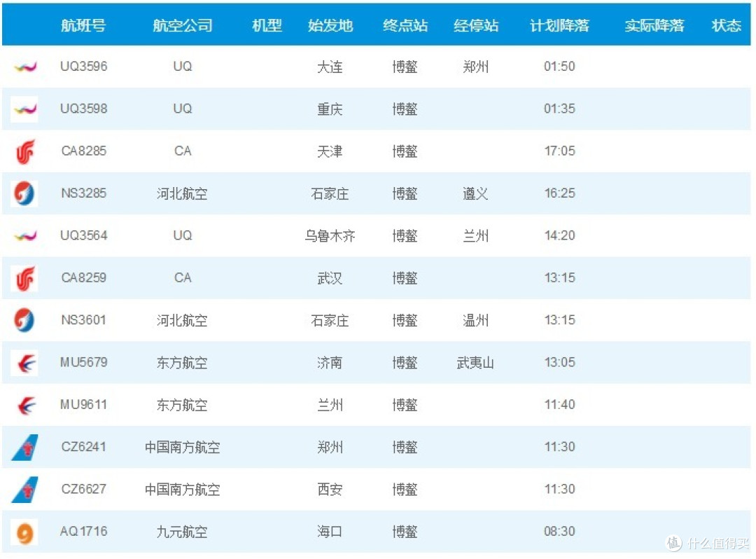Click the 终点站 column header
The height and width of the screenshot is (559, 756).
405,25
